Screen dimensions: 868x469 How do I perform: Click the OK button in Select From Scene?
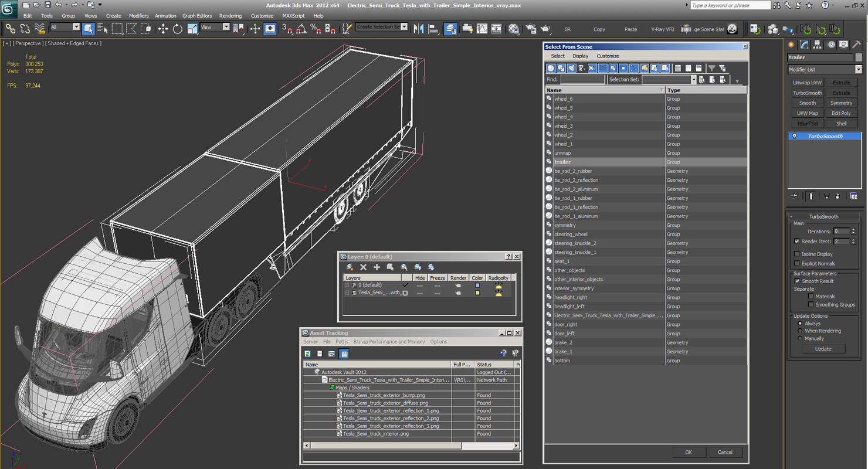point(689,452)
